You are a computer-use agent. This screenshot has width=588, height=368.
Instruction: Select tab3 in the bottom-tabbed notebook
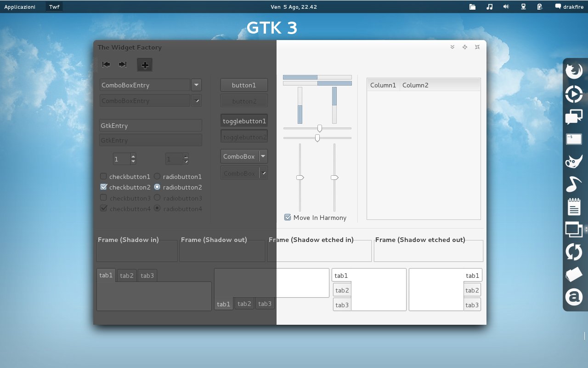click(265, 304)
